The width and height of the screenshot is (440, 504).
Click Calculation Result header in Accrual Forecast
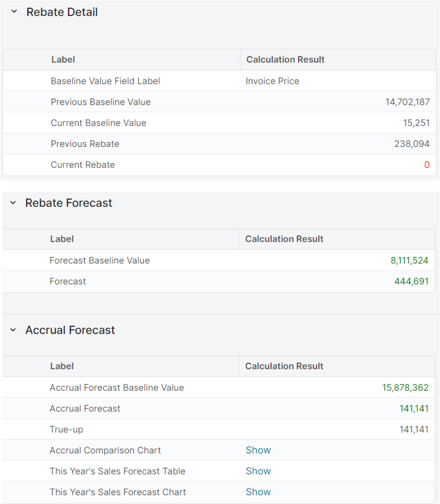pos(284,366)
